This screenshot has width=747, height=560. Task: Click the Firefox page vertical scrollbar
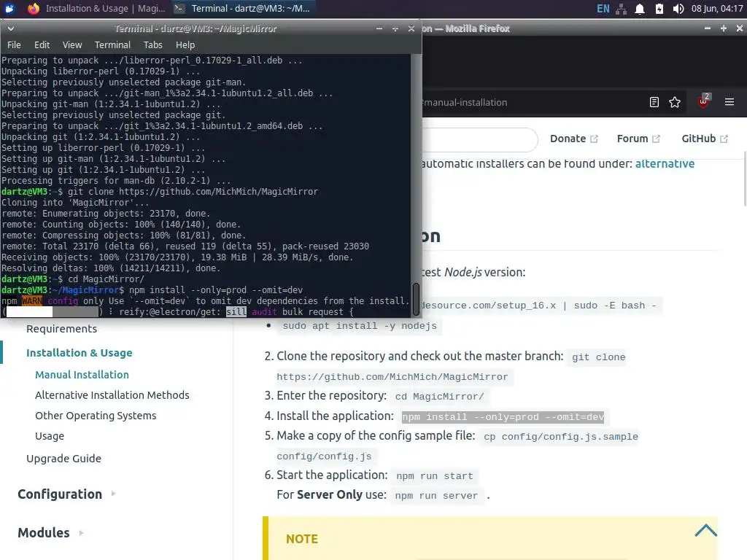tap(744, 179)
